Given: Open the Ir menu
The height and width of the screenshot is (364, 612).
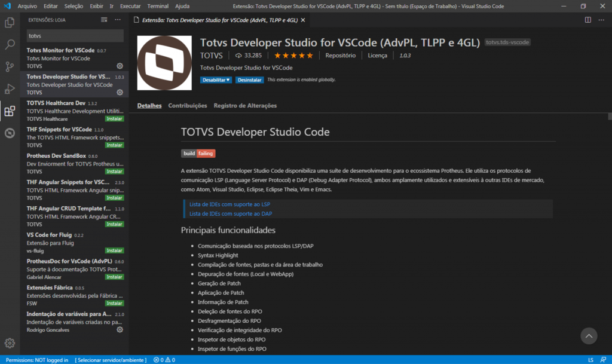Looking at the screenshot, I should coord(112,6).
